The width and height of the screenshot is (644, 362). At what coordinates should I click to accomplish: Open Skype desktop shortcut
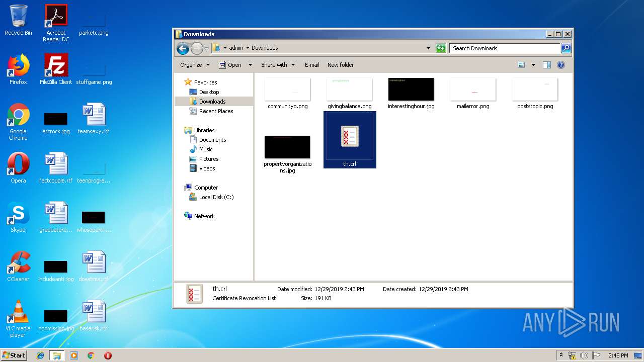18,217
